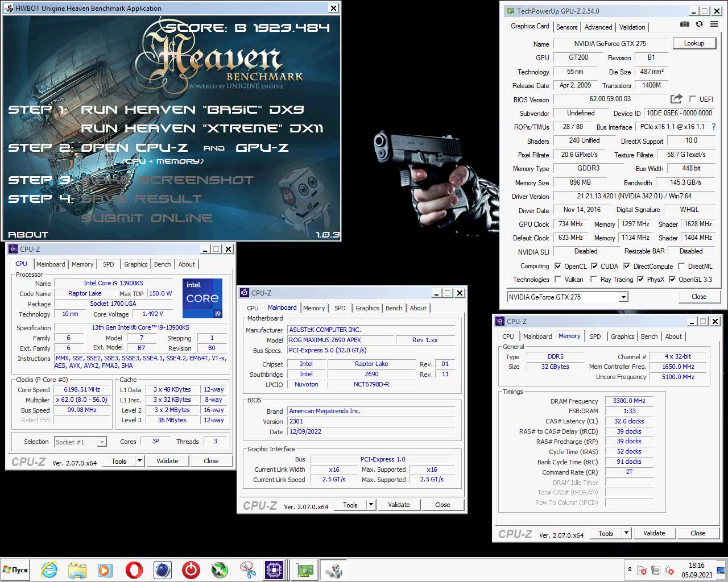Click the Core Speed value 6198.51 MHz
This screenshot has height=582, width=728.
[82, 390]
